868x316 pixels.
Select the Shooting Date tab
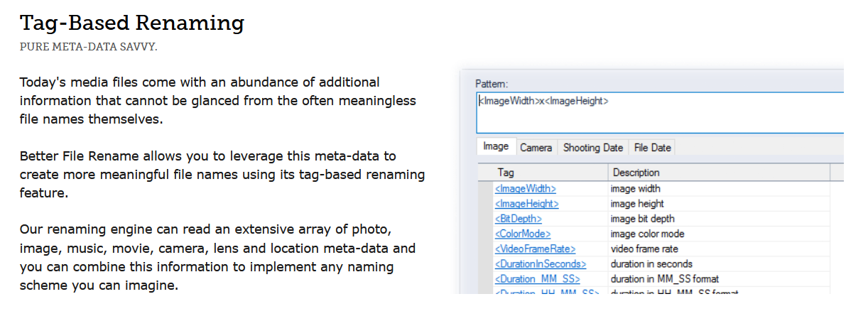(x=593, y=148)
